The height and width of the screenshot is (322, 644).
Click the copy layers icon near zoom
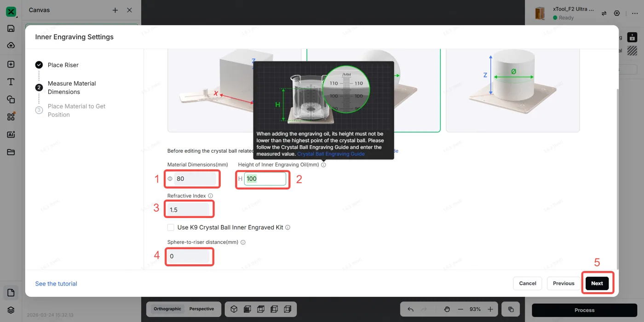[x=511, y=309]
